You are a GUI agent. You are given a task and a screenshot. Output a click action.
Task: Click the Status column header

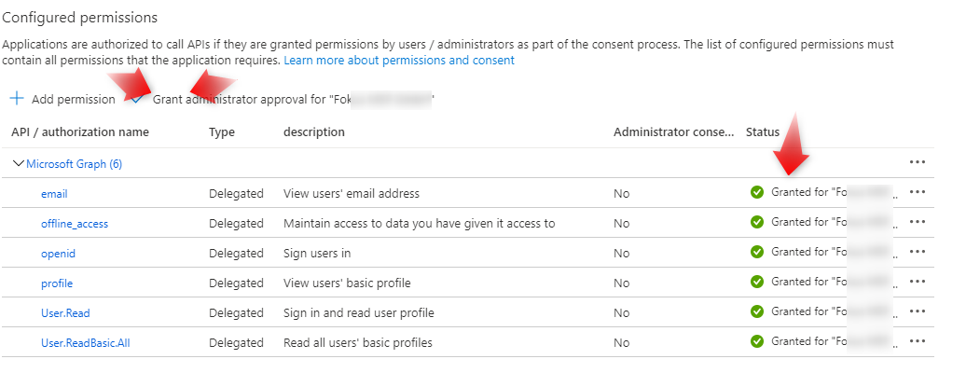click(763, 132)
